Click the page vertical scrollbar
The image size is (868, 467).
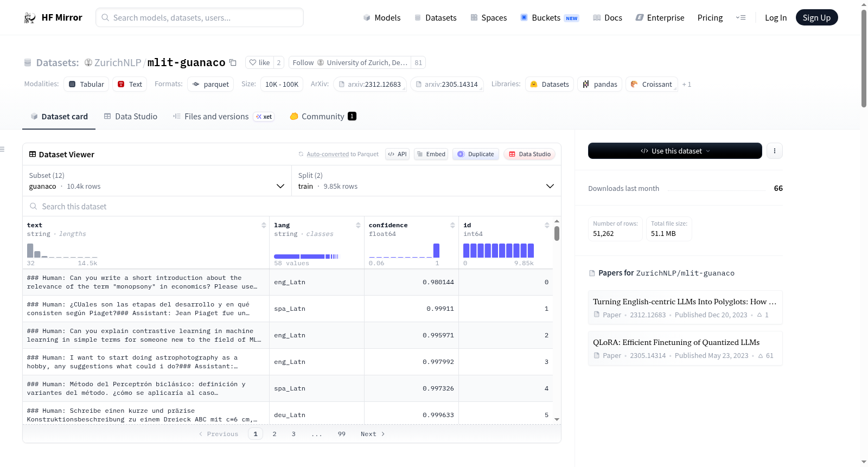pos(864,59)
